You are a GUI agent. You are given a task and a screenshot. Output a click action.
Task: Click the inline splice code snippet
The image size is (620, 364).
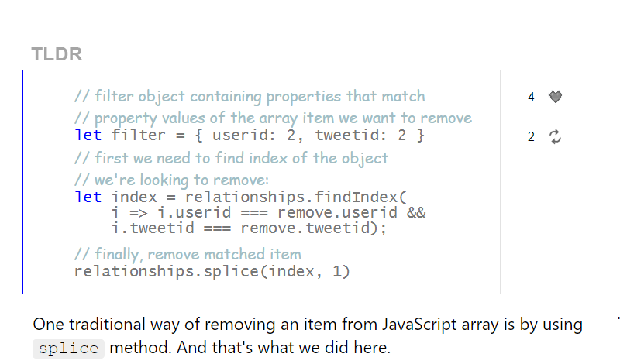point(68,349)
